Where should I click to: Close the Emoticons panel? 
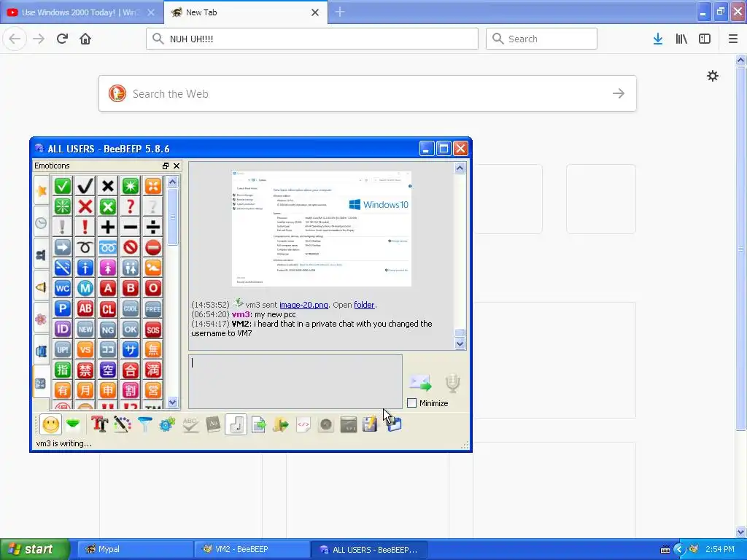click(x=177, y=166)
